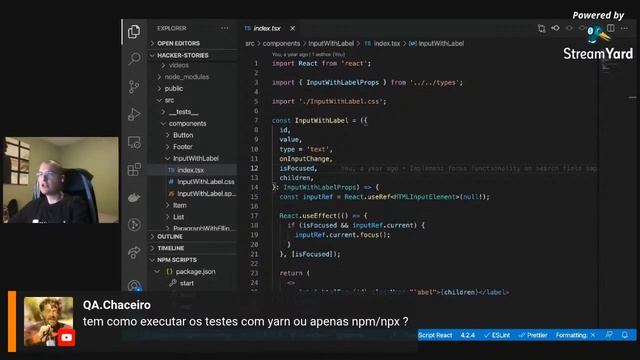640x360 pixels.
Task: Open the Source Control view
Action: click(134, 87)
